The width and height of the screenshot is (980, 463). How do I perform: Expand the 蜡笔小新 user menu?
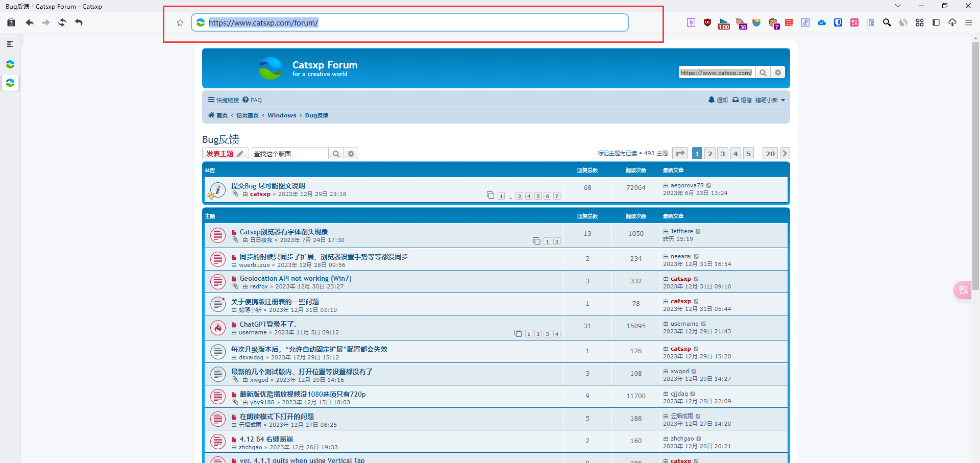click(x=770, y=100)
